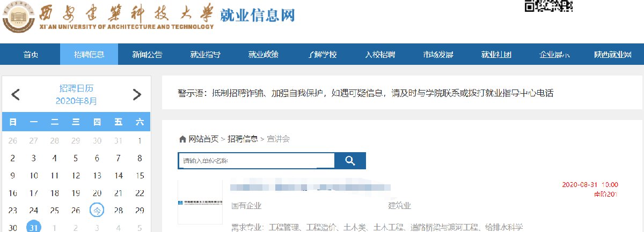
Task: Open 新闻公告 navigation tab
Action: [147, 55]
